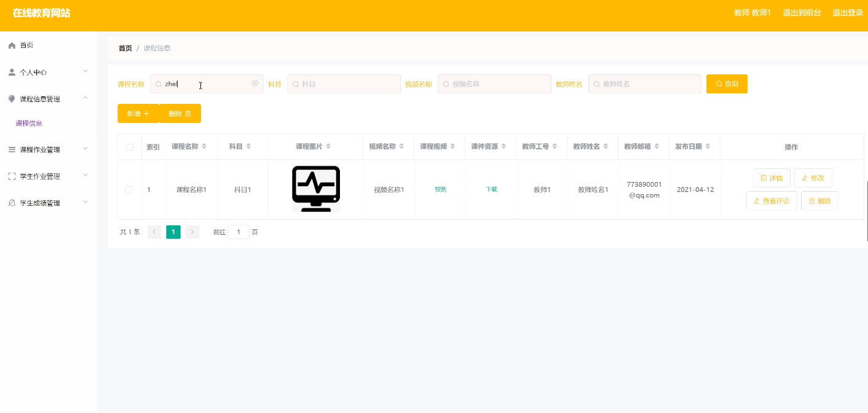Sort table by 课程名称 column
The image size is (868, 413).
coord(204,147)
